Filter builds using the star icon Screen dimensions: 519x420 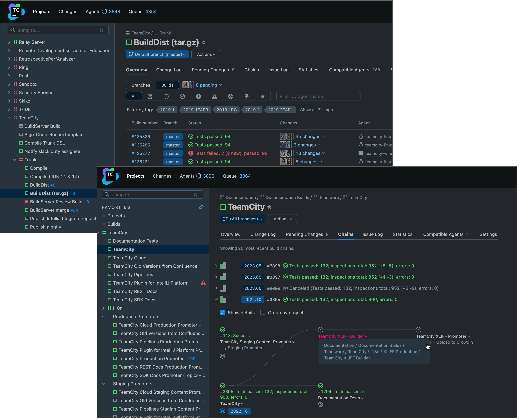tap(263, 96)
